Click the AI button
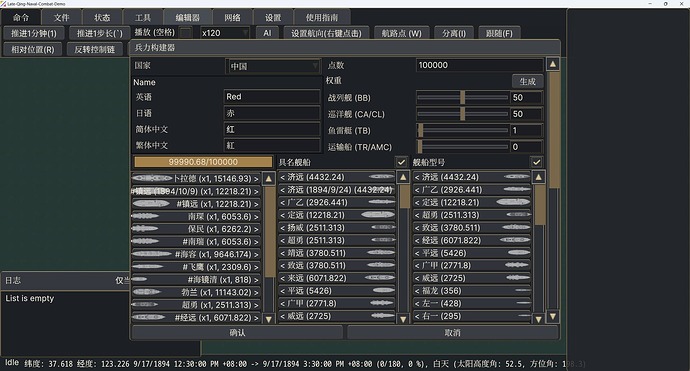Image resolution: width=690 pixels, height=371 pixels. click(268, 33)
